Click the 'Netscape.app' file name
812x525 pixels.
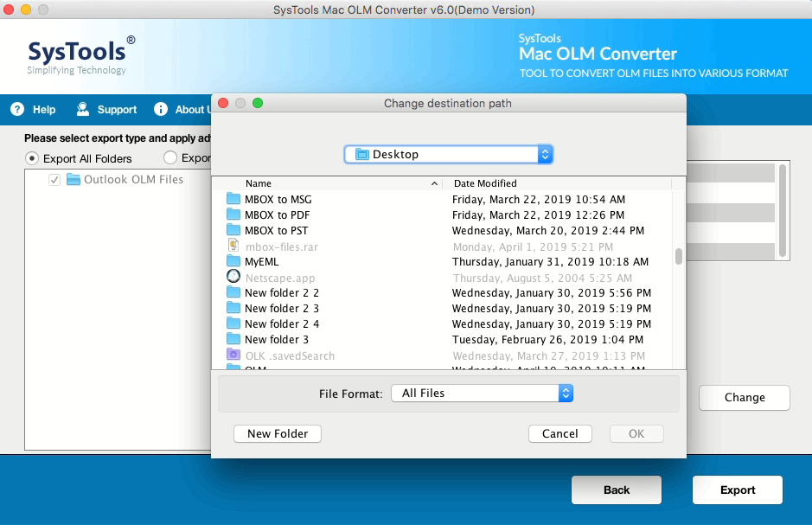[x=280, y=278]
